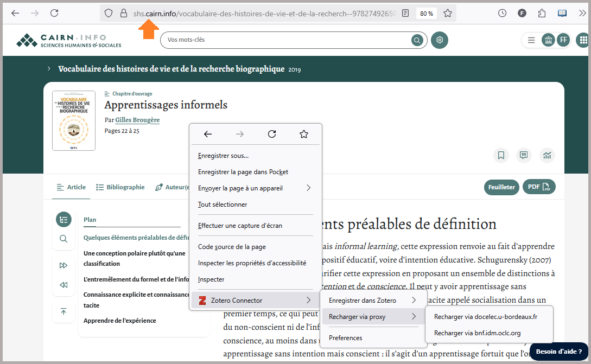Reset the 80 % zoom level indicator
The width and height of the screenshot is (591, 364).
[427, 14]
